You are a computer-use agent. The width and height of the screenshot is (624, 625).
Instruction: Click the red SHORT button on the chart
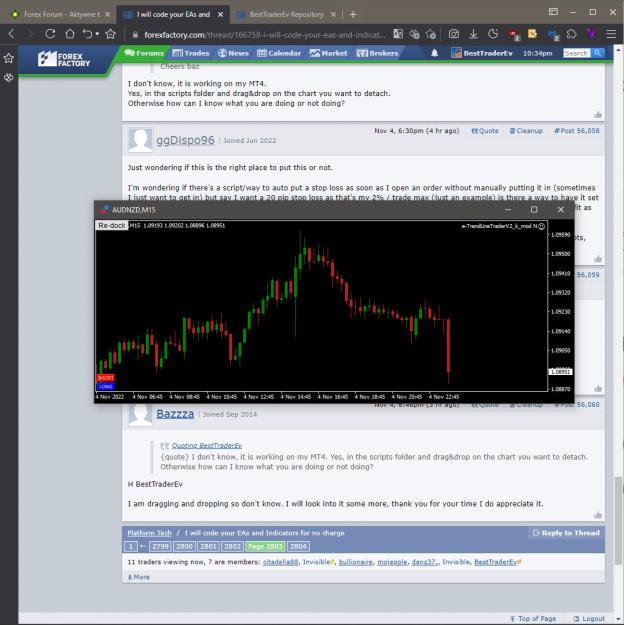tap(106, 378)
